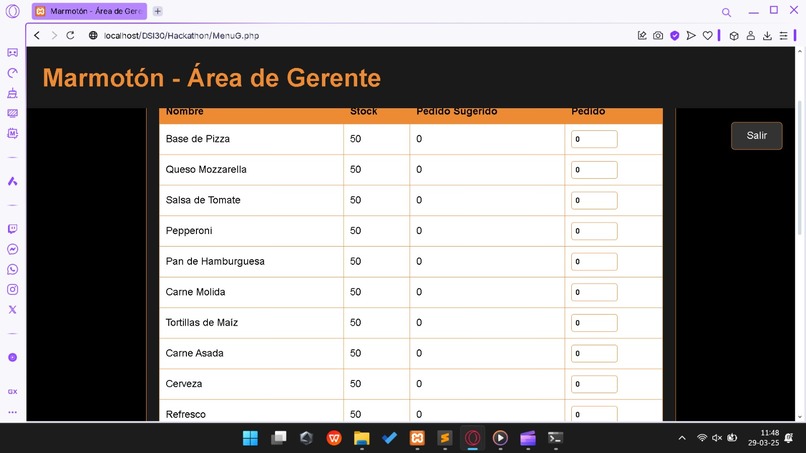Select the 'Carne Molida' name cell
806x453 pixels.
point(251,292)
